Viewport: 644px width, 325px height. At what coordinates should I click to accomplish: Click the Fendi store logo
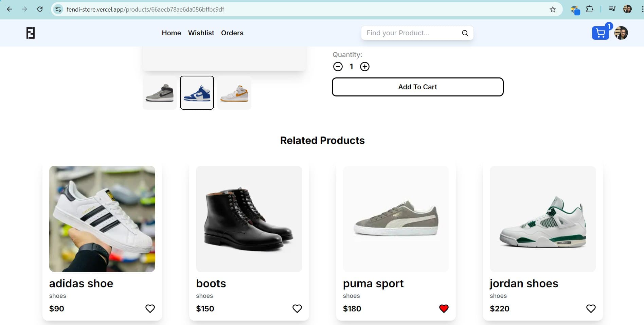click(x=31, y=33)
